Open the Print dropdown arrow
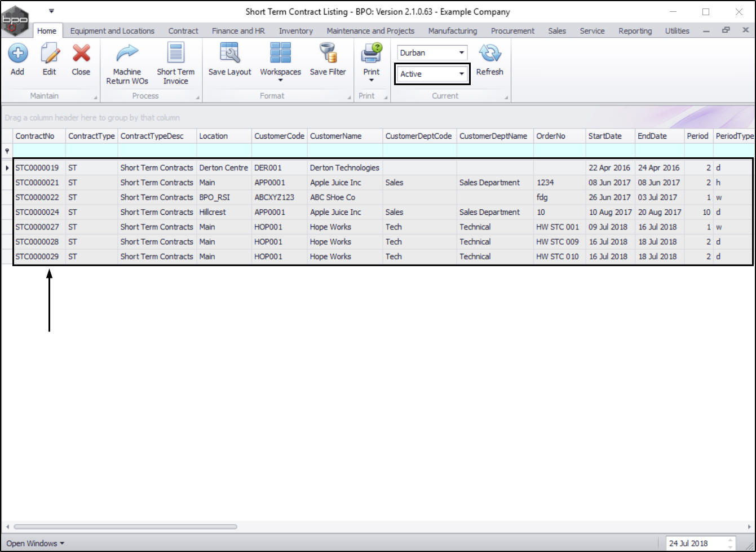 tap(372, 80)
